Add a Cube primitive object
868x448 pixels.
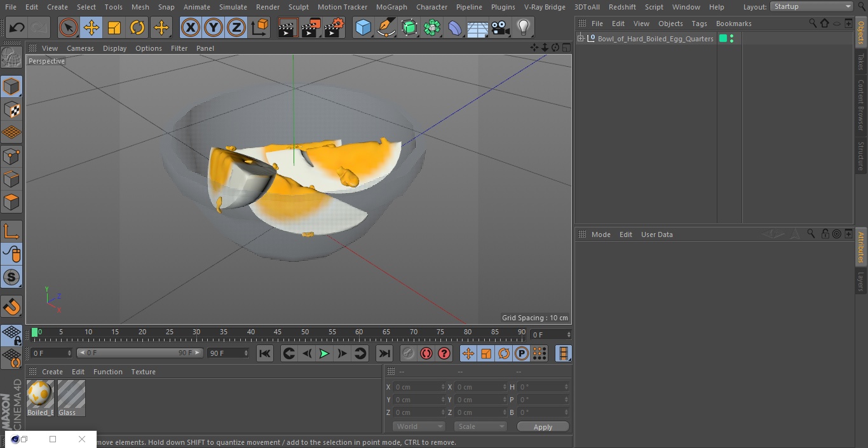click(363, 27)
